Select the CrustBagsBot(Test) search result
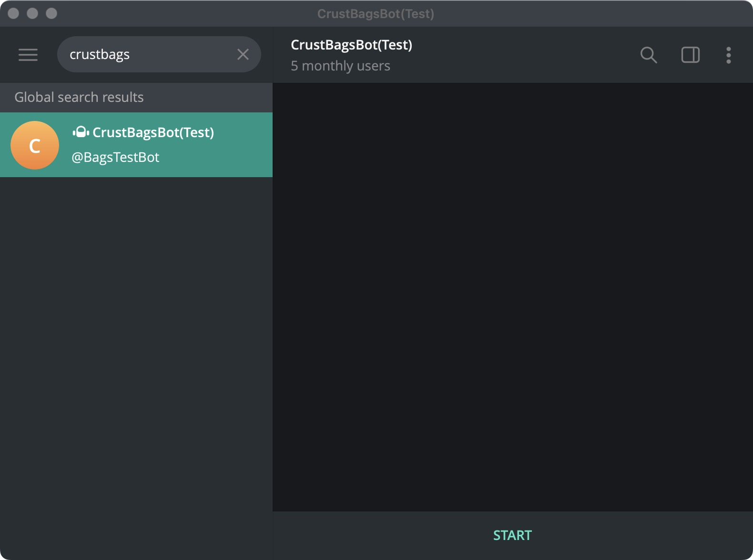Screen dimensions: 753x560 [136, 145]
